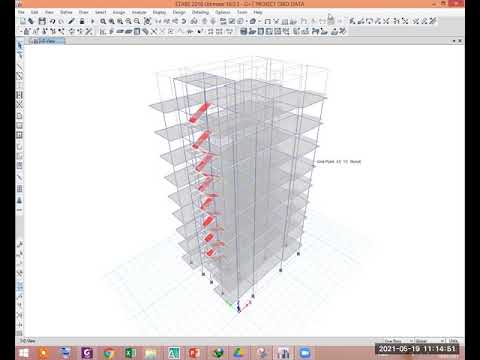Screen dimensions: 480x360
Task: Select the Reshape Object tool
Action: point(20,55)
